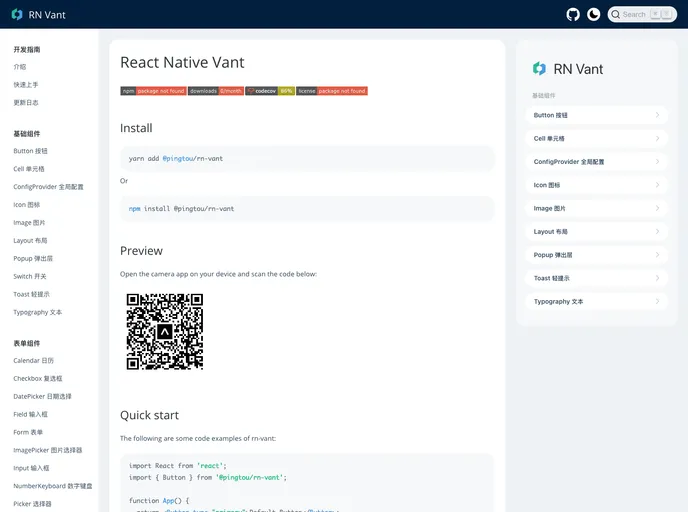
Task: Open Checkbox 复选框 sidebar entry
Action: pyautogui.click(x=38, y=378)
